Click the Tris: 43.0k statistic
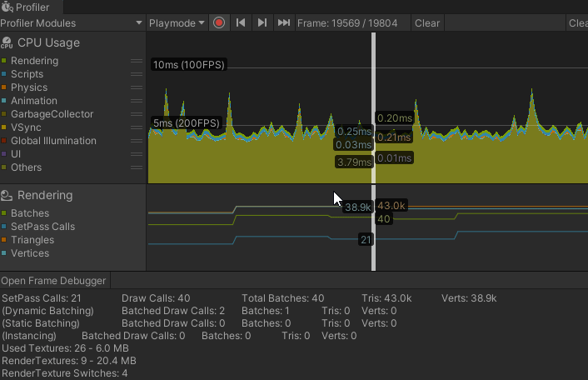 (x=386, y=298)
